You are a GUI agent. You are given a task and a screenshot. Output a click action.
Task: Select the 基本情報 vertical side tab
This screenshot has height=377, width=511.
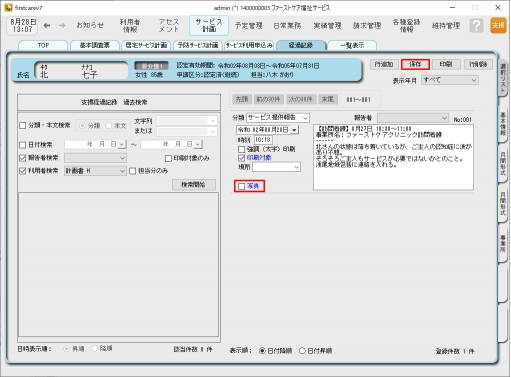click(503, 124)
